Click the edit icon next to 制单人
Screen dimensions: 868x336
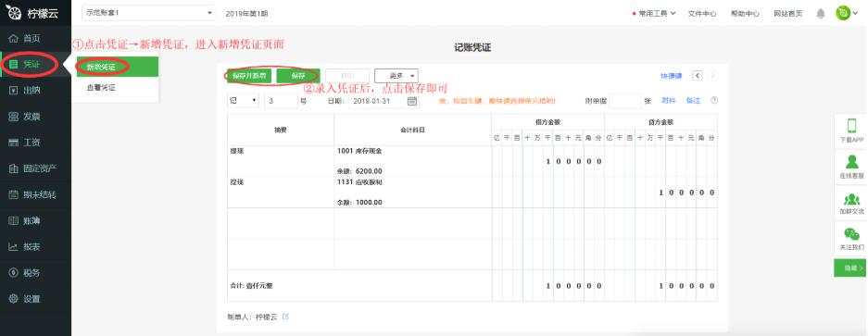[x=285, y=317]
